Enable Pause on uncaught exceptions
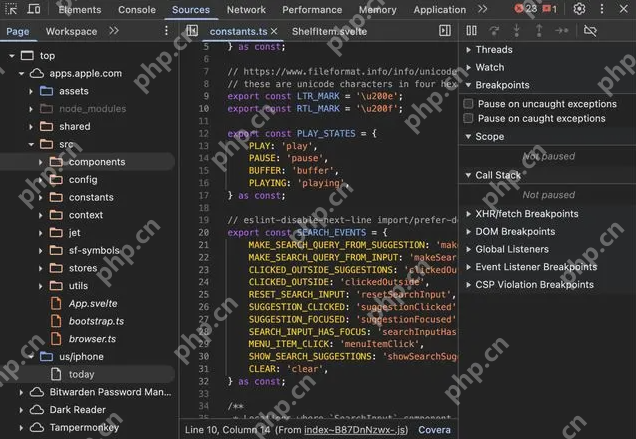 pos(469,104)
